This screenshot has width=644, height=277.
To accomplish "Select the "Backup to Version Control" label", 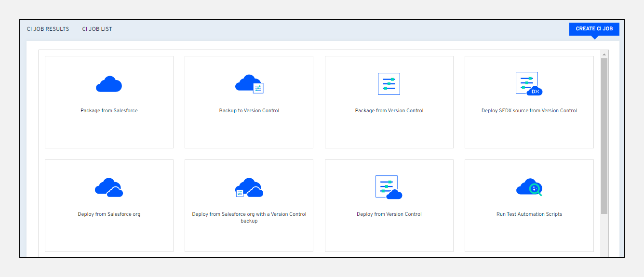I will point(249,111).
